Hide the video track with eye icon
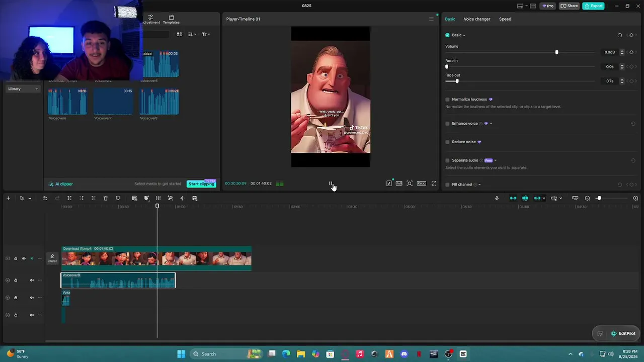 (23, 258)
